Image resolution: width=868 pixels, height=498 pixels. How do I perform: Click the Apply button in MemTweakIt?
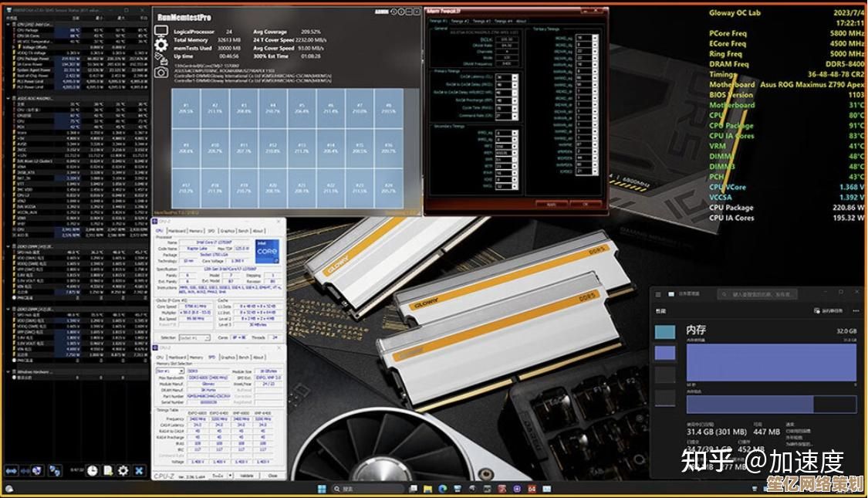point(552,204)
